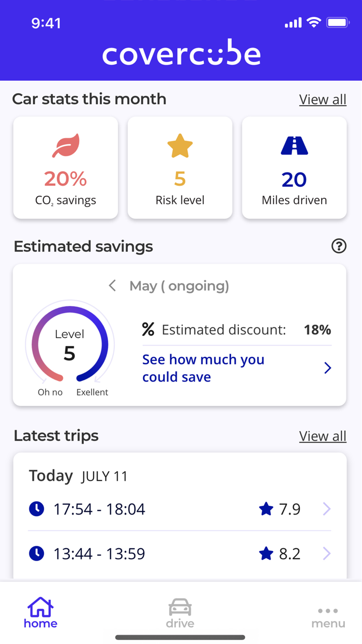
Task: Tap the Miles driven road icon
Action: [x=294, y=146]
